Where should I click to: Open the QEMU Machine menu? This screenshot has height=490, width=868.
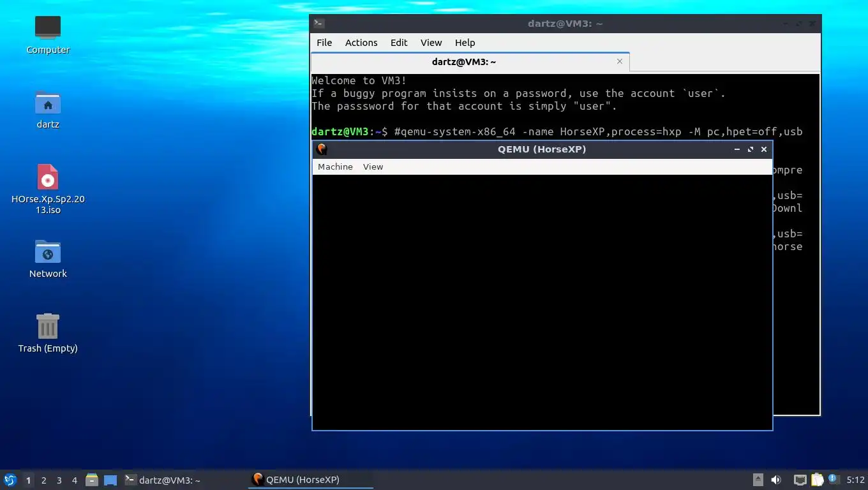click(x=335, y=167)
